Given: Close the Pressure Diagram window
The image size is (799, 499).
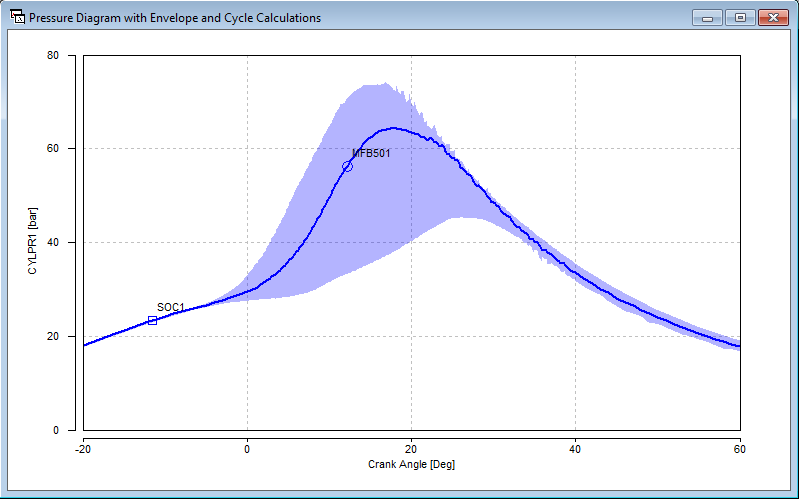Looking at the screenshot, I should 772,17.
